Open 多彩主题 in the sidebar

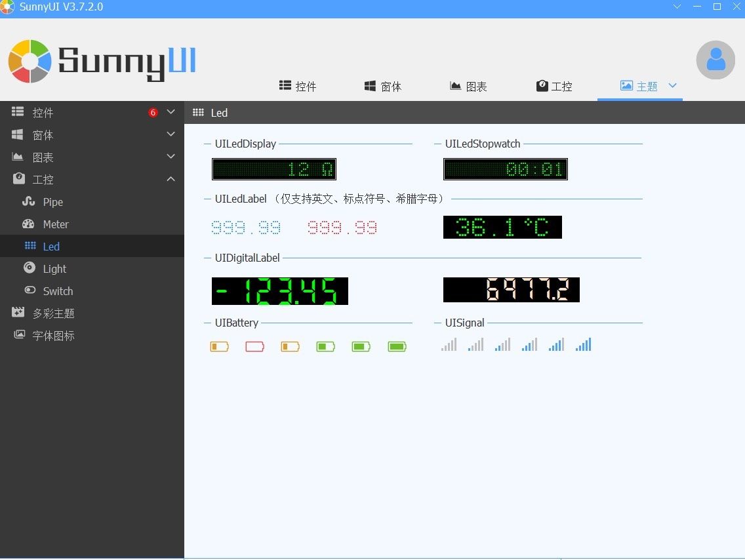[53, 313]
